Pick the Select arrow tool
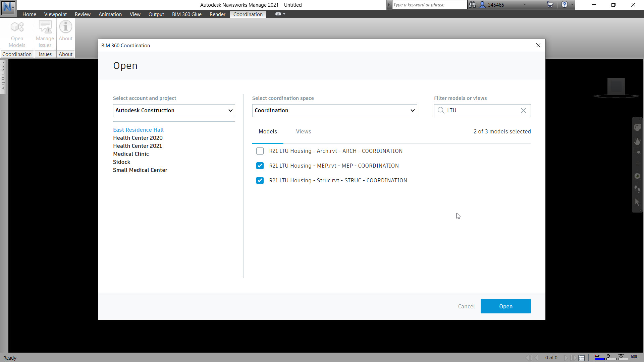Screen dimensions: 644x362 click(x=637, y=202)
